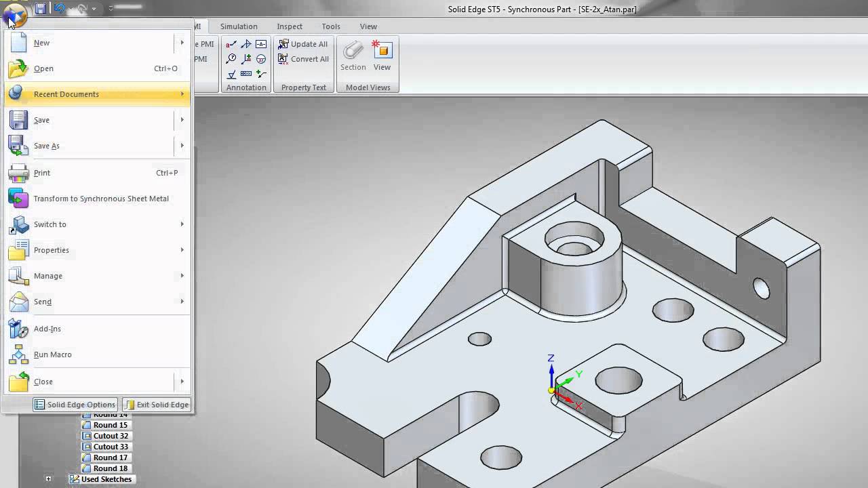Expand the Save submenu arrow
This screenshot has height=488, width=868.
(182, 120)
